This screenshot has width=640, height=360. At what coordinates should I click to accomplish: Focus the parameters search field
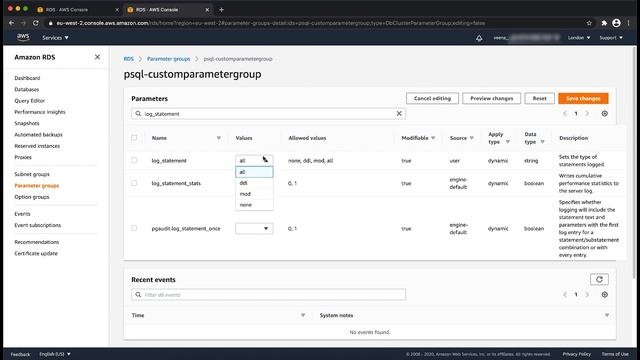pos(268,113)
